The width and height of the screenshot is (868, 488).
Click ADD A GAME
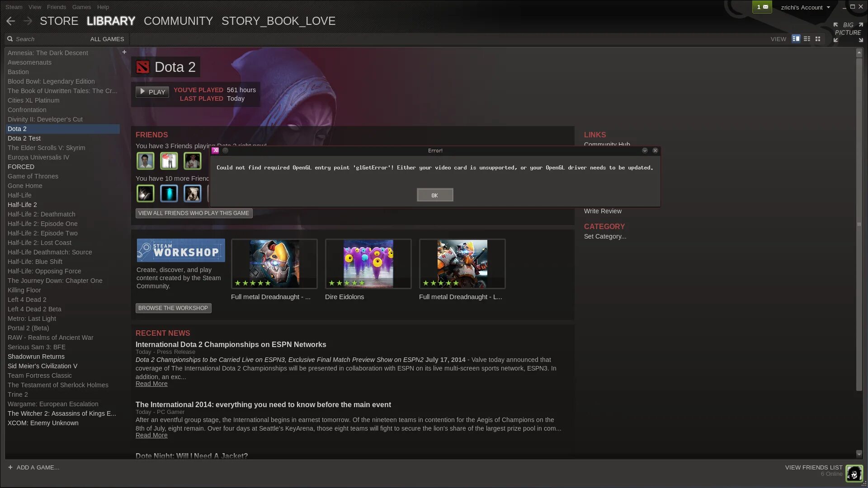point(38,467)
